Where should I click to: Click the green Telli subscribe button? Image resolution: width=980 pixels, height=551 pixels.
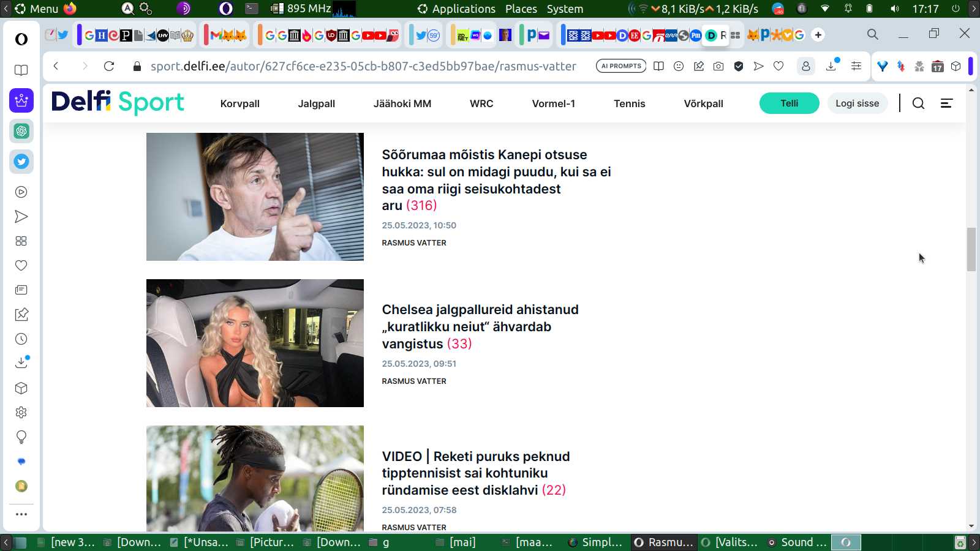[790, 103]
